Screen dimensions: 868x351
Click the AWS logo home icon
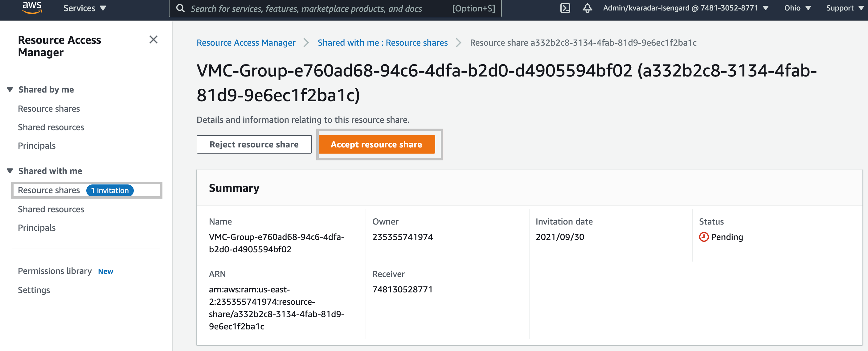click(32, 7)
